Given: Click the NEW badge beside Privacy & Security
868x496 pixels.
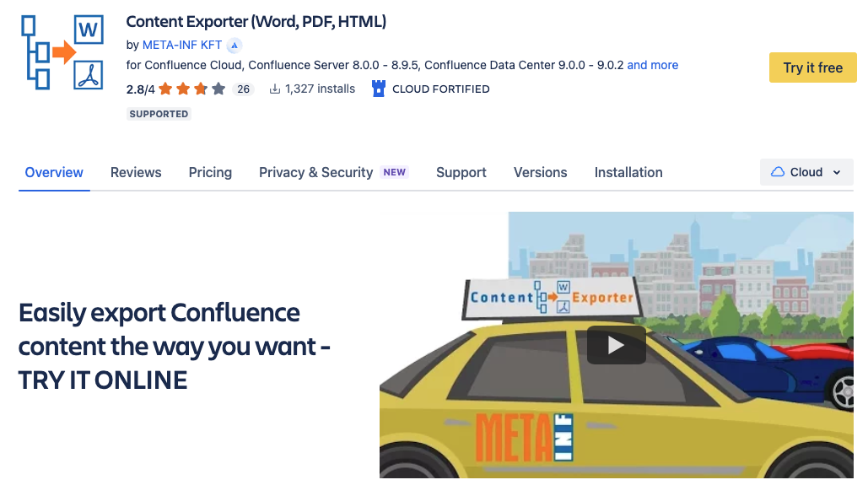Looking at the screenshot, I should pyautogui.click(x=395, y=173).
